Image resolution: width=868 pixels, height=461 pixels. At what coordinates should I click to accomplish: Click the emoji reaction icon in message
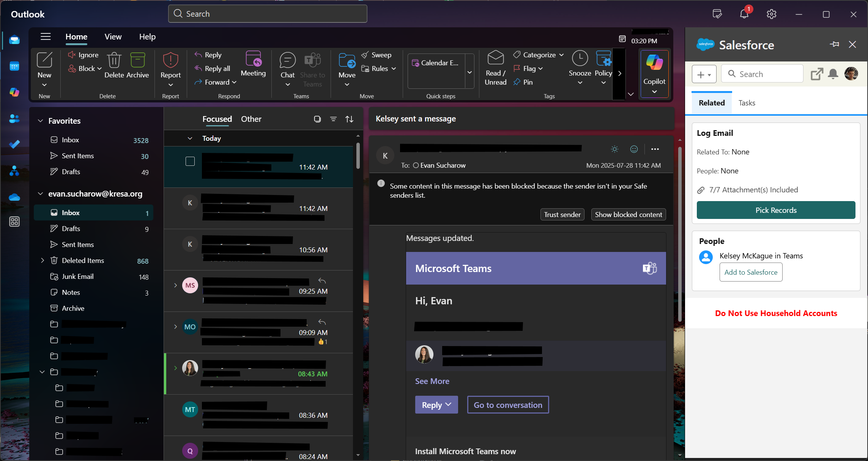634,149
